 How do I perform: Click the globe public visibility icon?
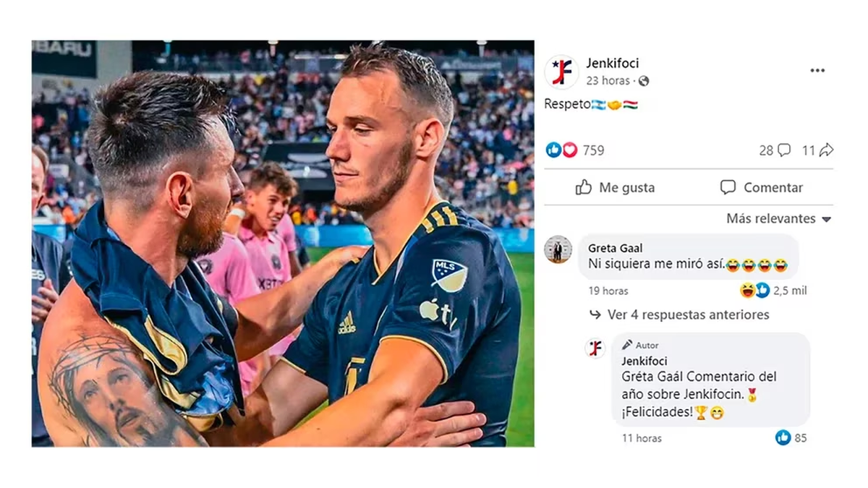644,81
